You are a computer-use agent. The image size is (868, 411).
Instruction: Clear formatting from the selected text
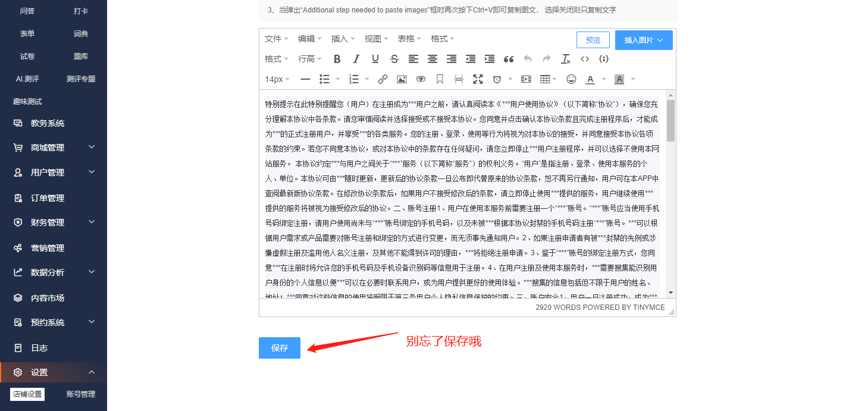click(566, 59)
